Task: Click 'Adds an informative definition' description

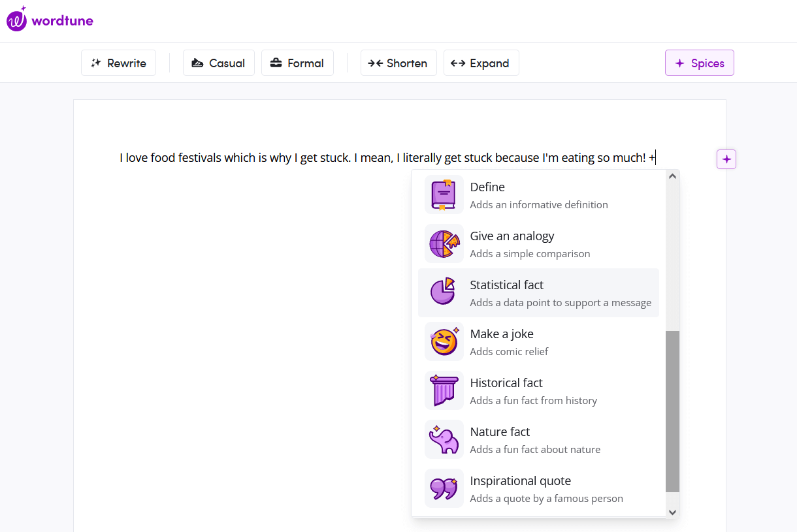Action: coord(539,205)
